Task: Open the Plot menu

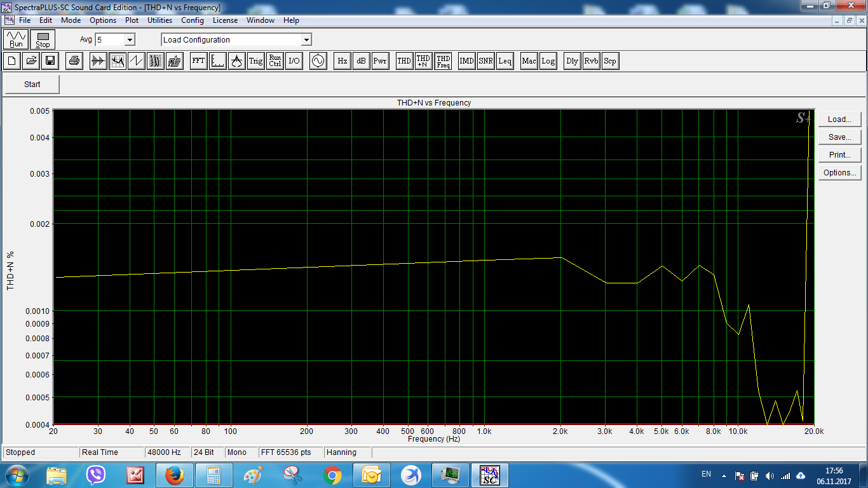Action: pos(132,20)
